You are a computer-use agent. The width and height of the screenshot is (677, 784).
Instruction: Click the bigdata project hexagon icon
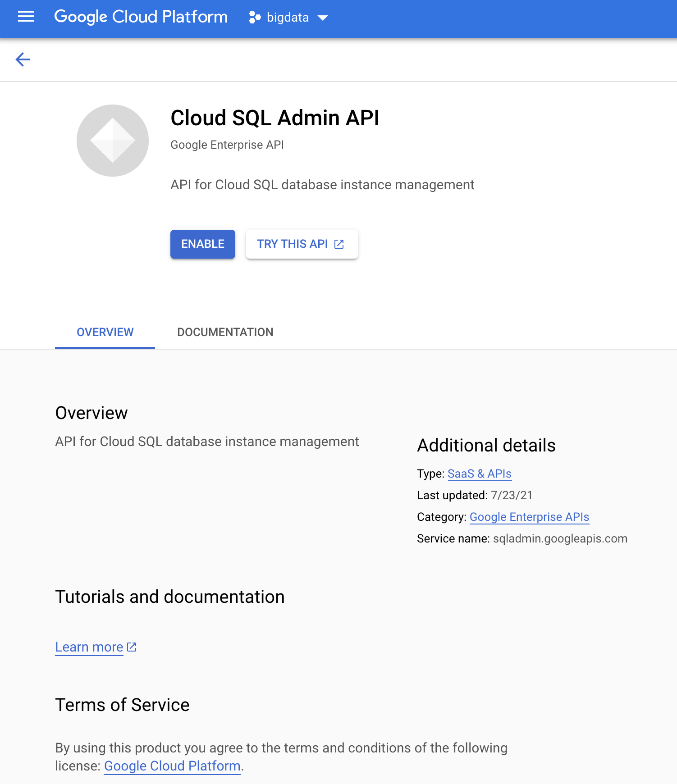[255, 18]
